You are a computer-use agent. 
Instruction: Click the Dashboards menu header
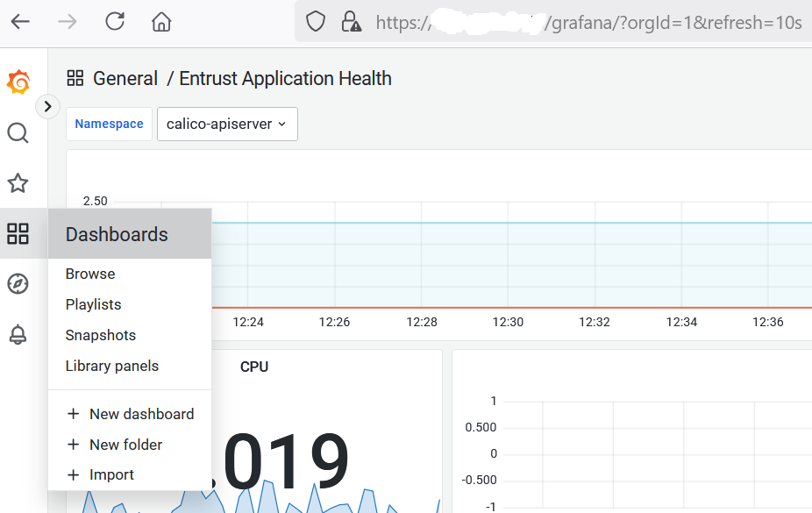(130, 234)
